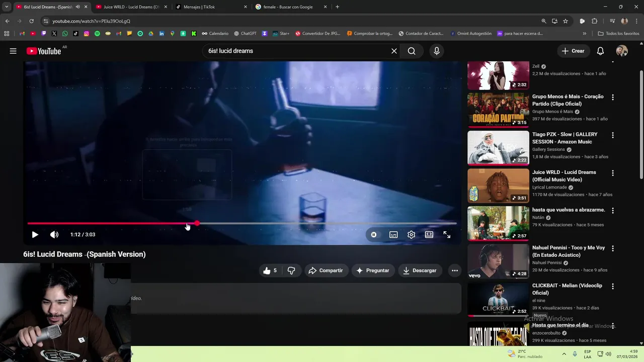Open Grupo Menos é Mais video thumbnail

click(498, 110)
